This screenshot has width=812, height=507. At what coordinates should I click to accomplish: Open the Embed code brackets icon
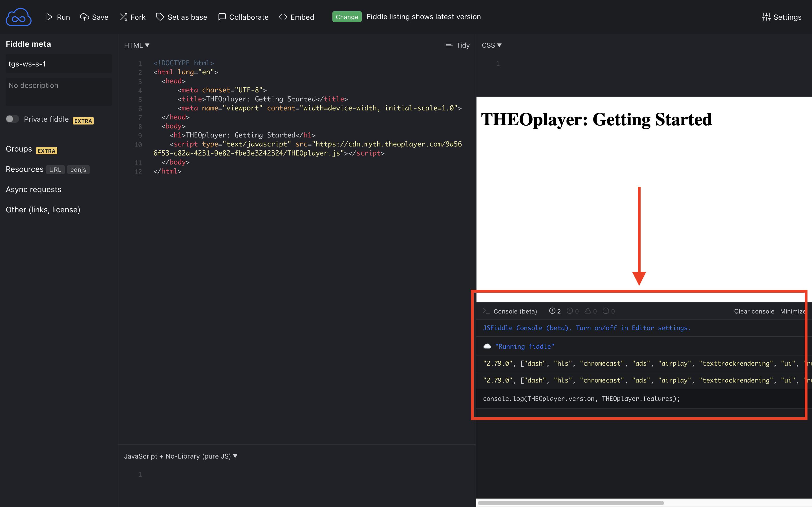click(283, 17)
